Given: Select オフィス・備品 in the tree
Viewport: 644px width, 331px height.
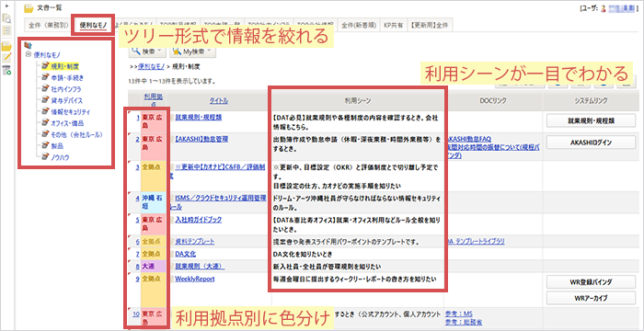Looking at the screenshot, I should pyautogui.click(x=67, y=123).
